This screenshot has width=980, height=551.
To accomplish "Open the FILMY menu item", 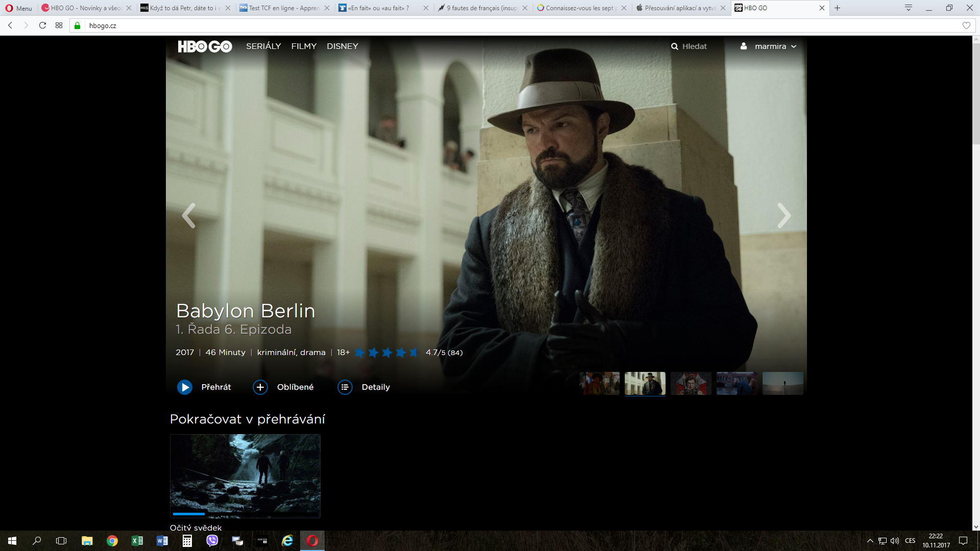I will [304, 46].
